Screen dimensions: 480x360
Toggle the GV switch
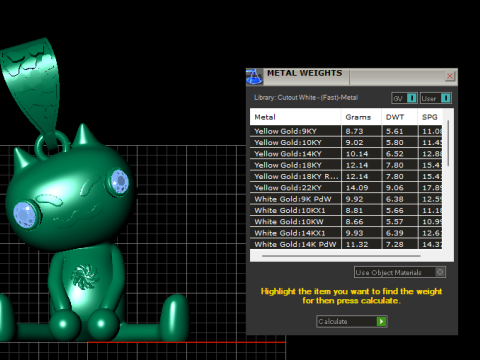[404, 98]
